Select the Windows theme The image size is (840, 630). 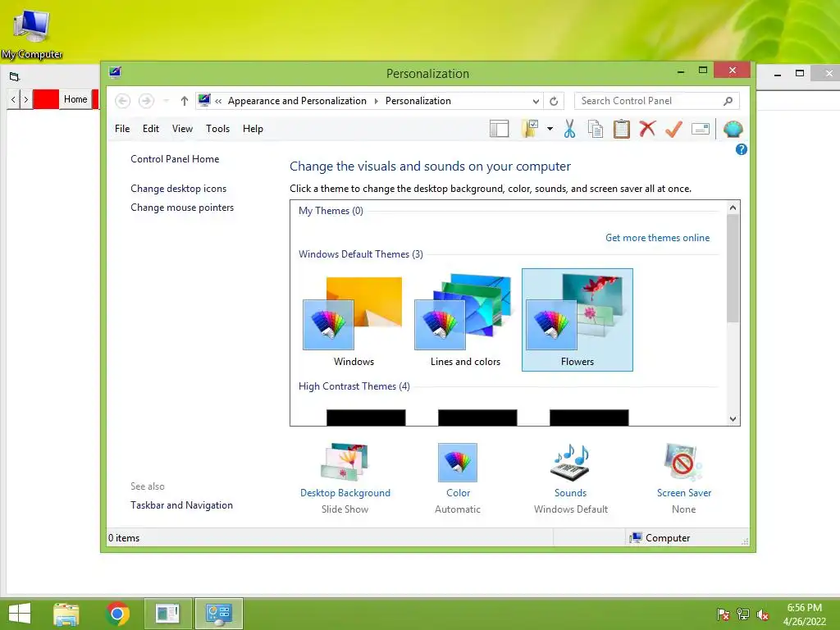point(354,320)
